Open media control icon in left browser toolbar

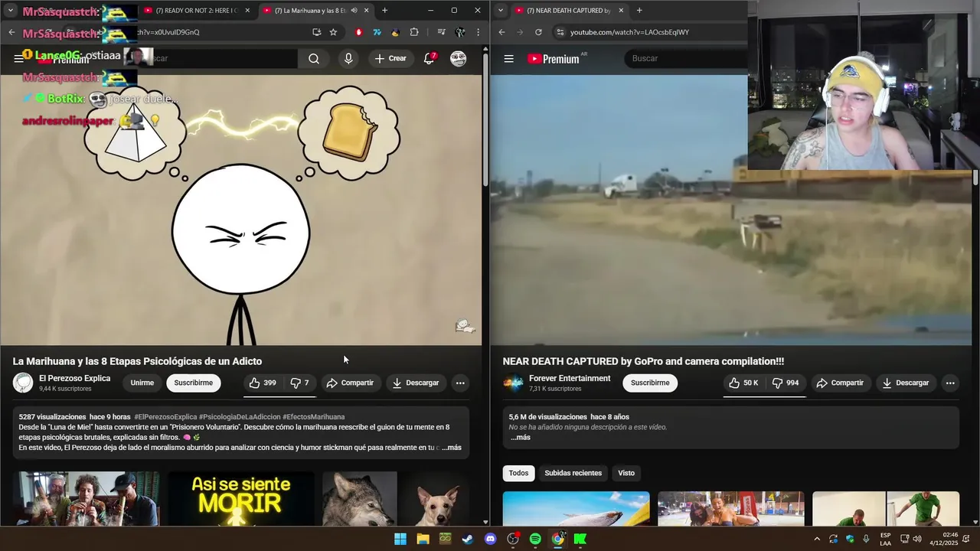click(441, 32)
